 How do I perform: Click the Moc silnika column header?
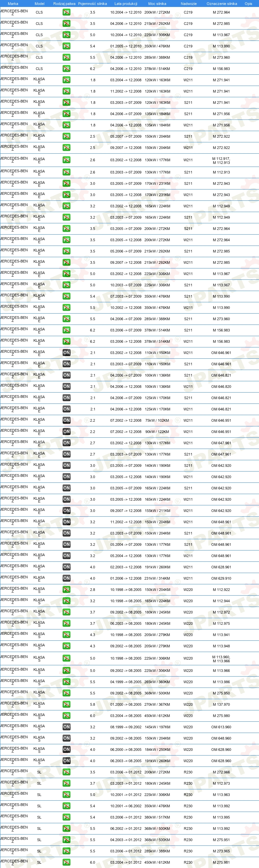tap(157, 4)
